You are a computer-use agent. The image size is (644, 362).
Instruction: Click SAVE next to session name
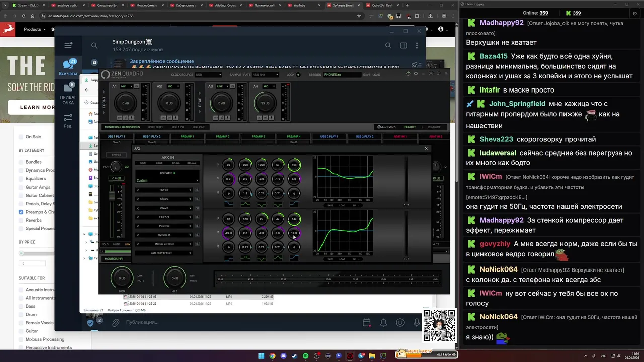[x=367, y=75]
